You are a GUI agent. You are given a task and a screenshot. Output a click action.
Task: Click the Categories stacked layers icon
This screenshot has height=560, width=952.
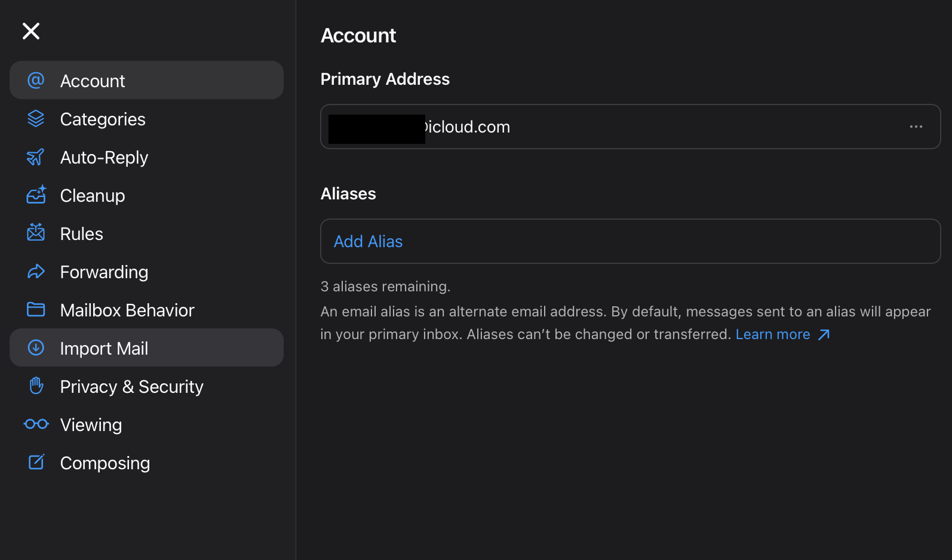[36, 119]
